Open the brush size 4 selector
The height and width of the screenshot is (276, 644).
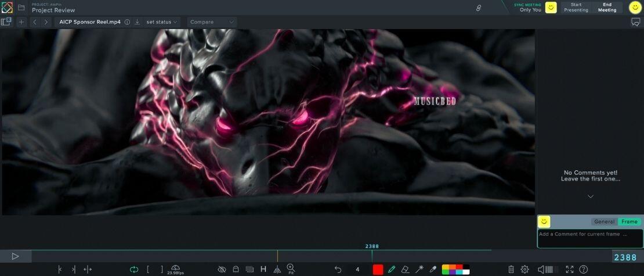click(x=357, y=270)
